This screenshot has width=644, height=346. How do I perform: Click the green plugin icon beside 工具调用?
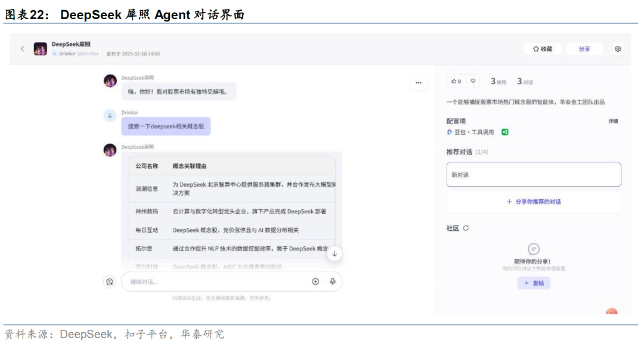pos(505,132)
